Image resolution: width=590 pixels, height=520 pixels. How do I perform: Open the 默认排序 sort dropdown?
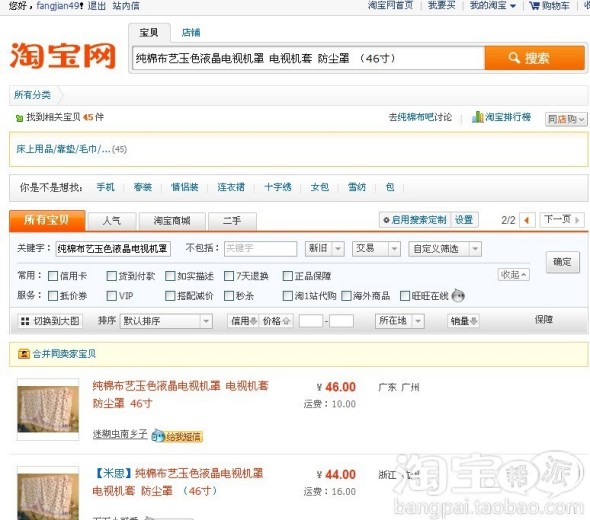coord(166,321)
